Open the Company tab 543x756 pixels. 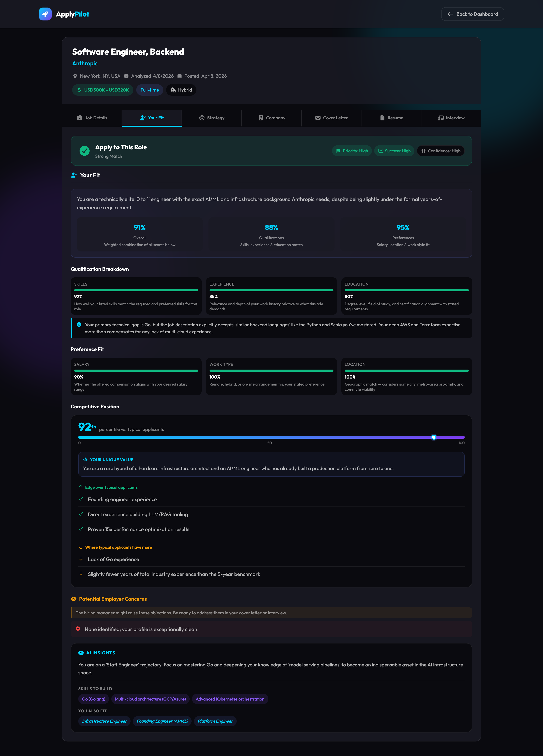tap(271, 118)
